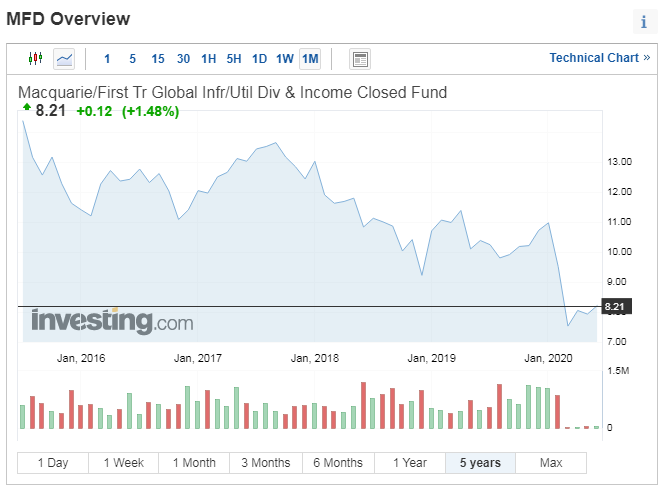
Task: Show the 6 Months range
Action: pyautogui.click(x=339, y=463)
